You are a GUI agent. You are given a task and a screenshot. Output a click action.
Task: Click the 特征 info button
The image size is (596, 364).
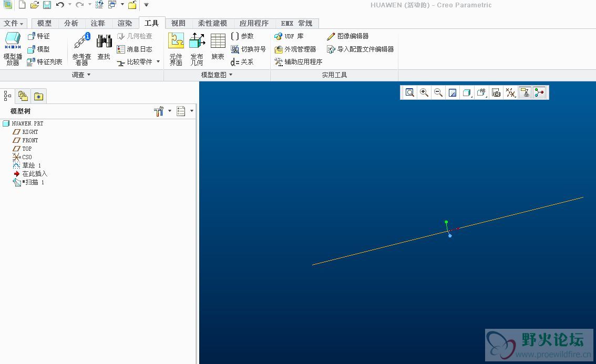(39, 36)
